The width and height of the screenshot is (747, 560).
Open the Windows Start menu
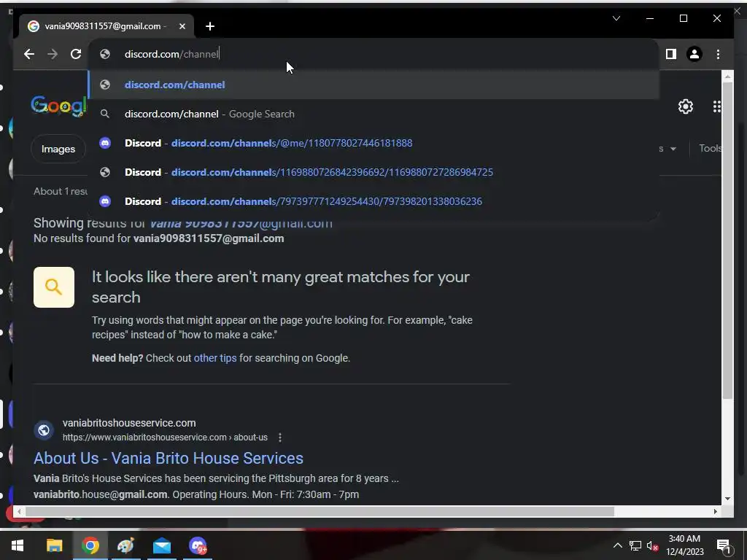[x=18, y=545]
